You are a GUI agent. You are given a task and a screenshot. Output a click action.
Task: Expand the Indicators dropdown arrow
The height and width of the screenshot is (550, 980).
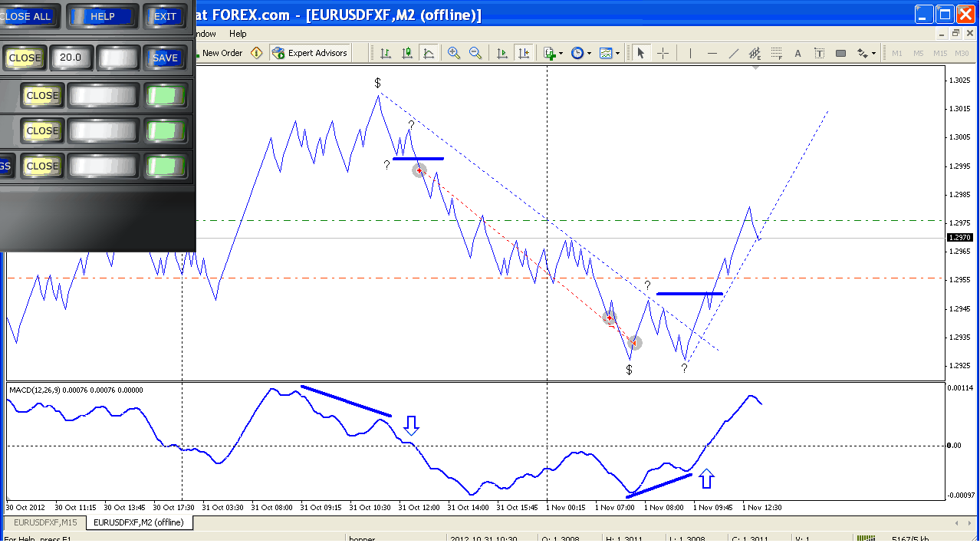tap(561, 53)
